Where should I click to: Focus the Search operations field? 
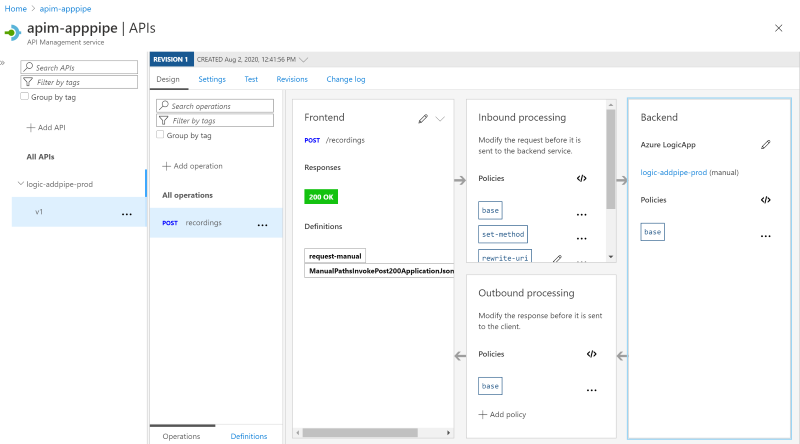[215, 106]
